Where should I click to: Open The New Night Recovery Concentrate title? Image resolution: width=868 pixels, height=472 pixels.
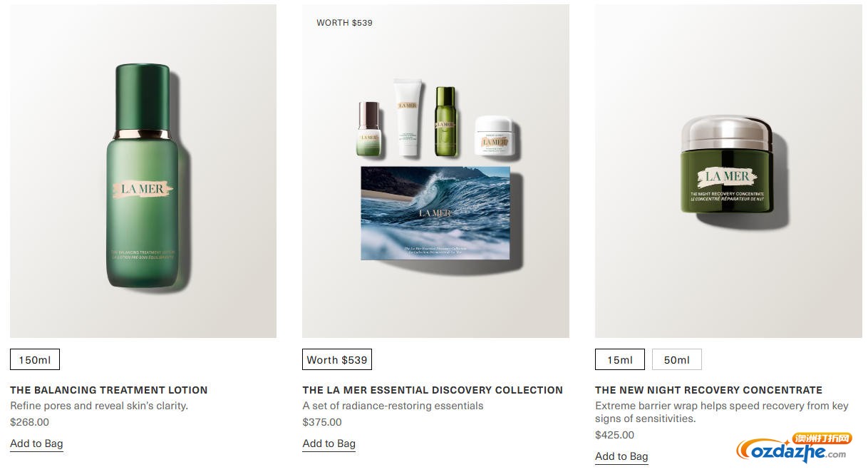(708, 390)
